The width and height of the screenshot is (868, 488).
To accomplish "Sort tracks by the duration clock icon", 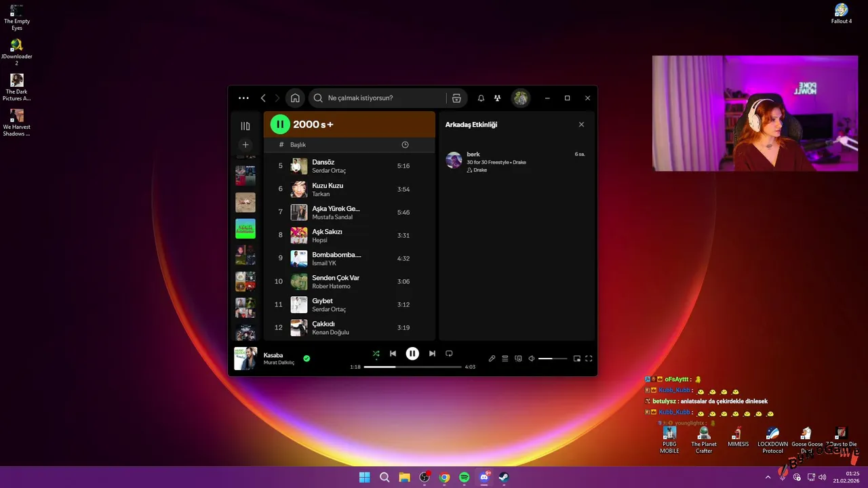I will (x=405, y=145).
